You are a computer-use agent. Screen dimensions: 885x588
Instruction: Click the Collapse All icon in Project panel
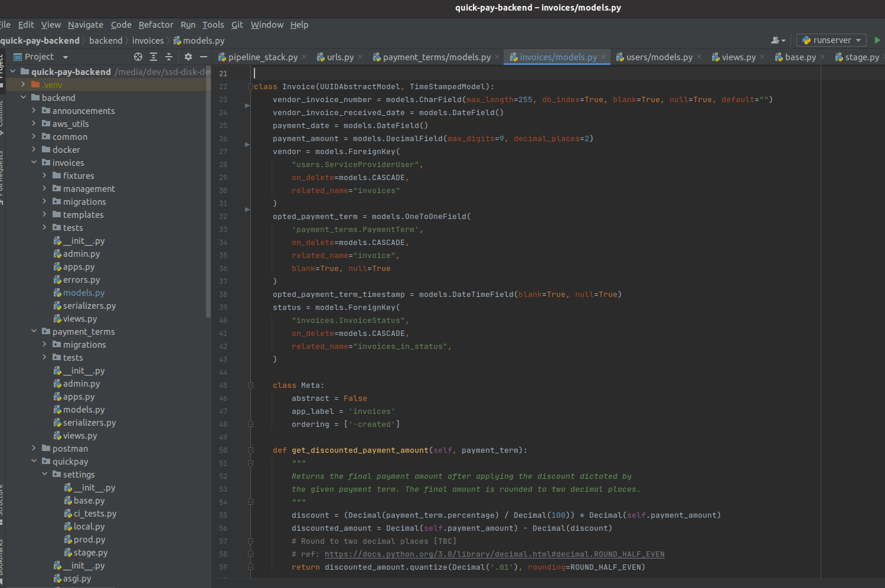169,57
